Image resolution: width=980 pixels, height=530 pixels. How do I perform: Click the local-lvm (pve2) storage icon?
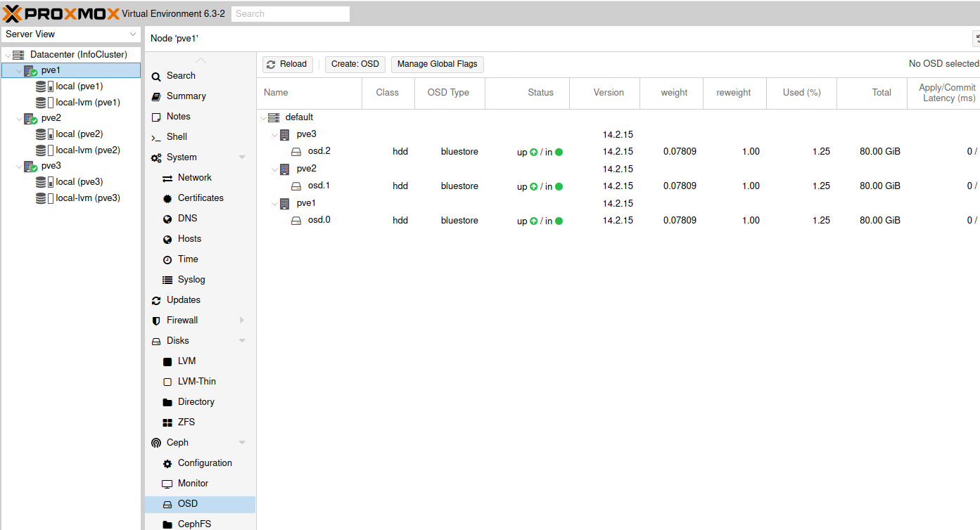tap(44, 150)
